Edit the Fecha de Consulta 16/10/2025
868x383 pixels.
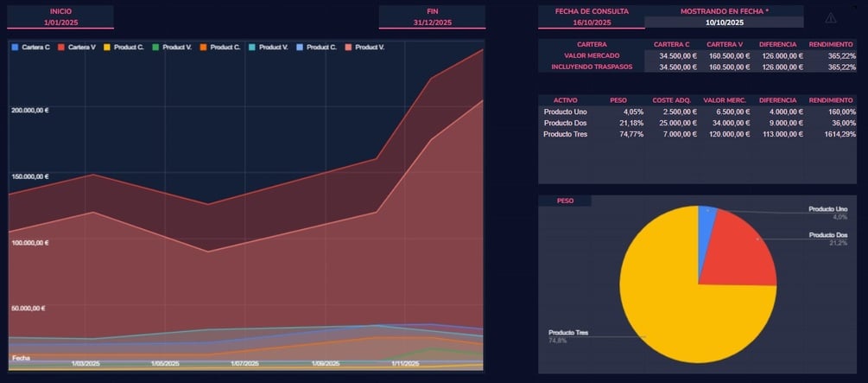coord(592,22)
